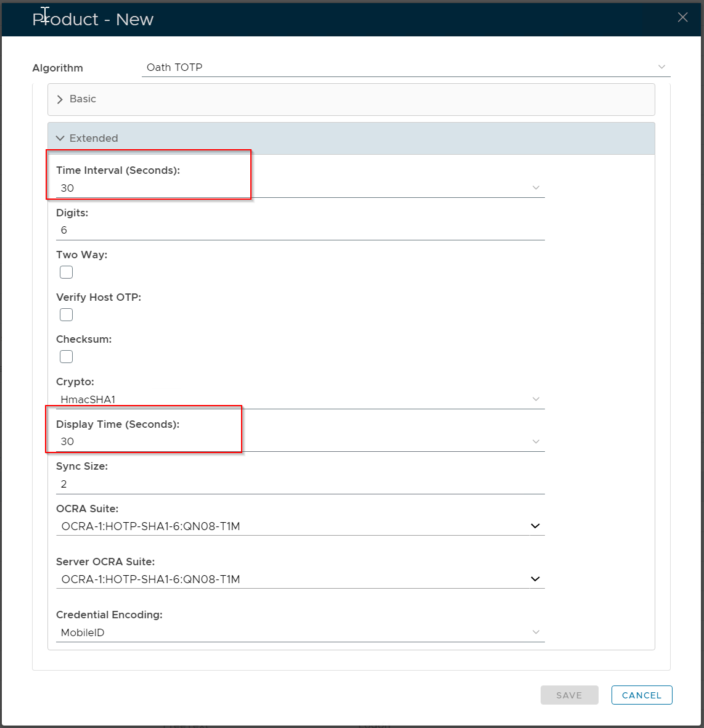
Task: Click the Cancel button
Action: point(641,695)
